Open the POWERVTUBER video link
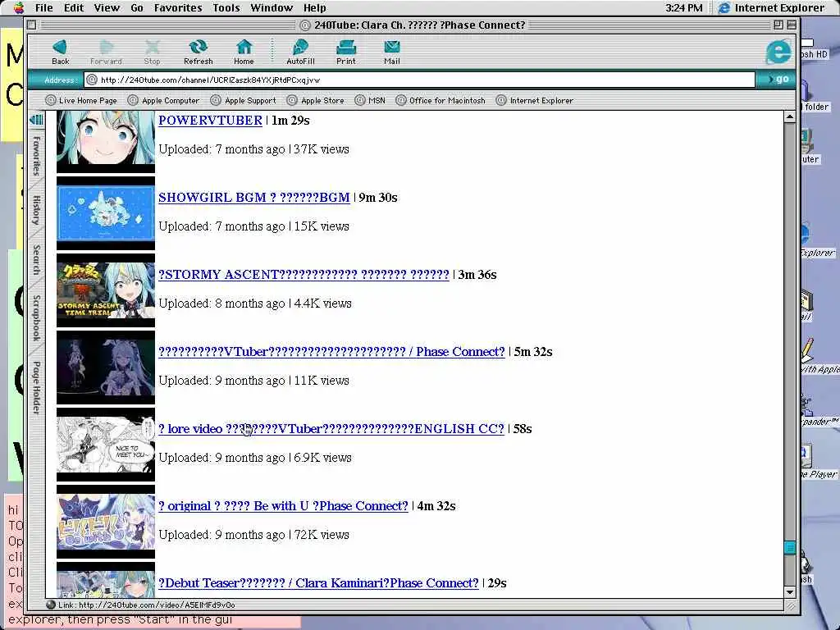Viewport: 840px width, 630px height. pyautogui.click(x=211, y=121)
